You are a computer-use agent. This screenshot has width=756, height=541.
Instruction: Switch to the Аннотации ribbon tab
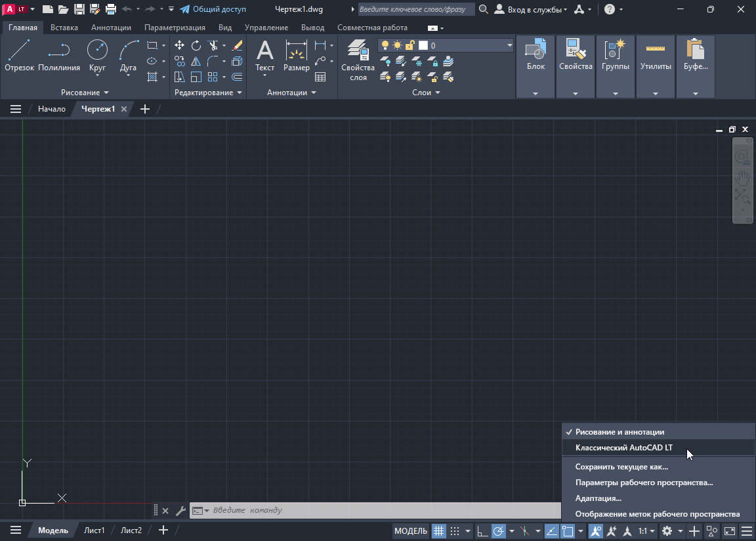click(111, 28)
